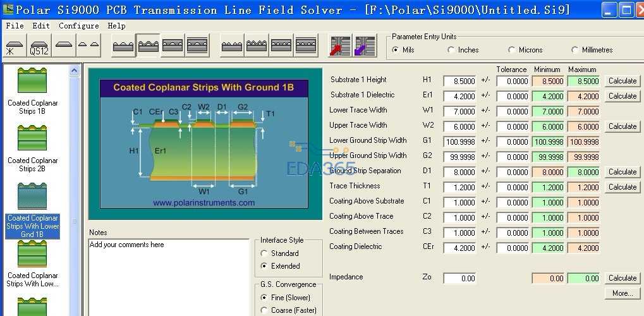644x316 pixels.
Task: Click the C3 Coating Between Traces value field
Action: click(459, 233)
